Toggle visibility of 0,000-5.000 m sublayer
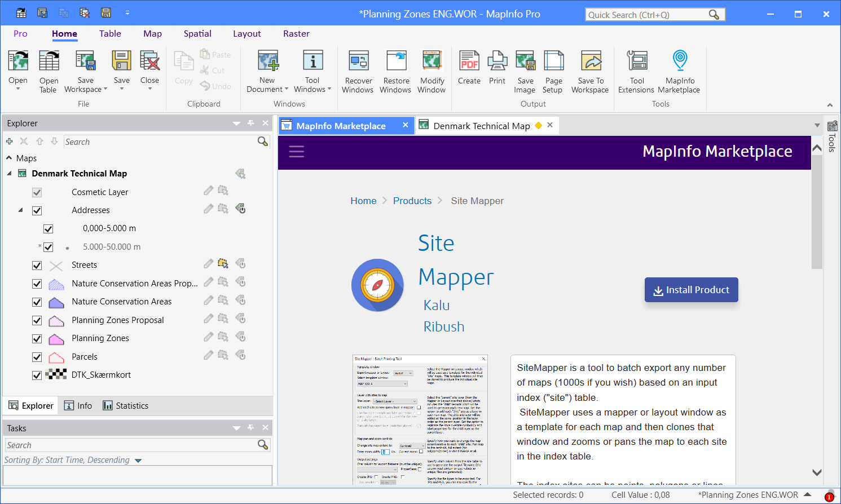The width and height of the screenshot is (841, 504). (x=49, y=229)
